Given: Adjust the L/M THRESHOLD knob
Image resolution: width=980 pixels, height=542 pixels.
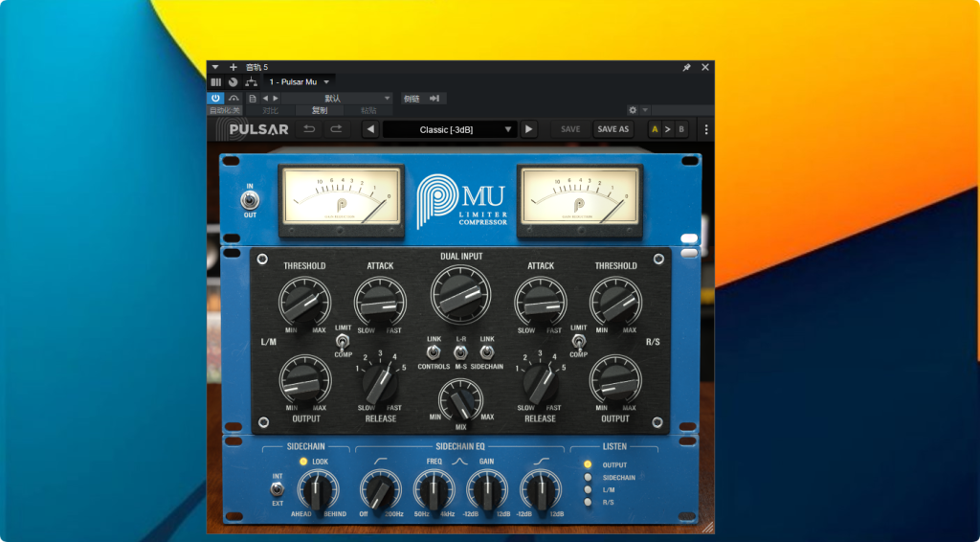Looking at the screenshot, I should tap(304, 304).
